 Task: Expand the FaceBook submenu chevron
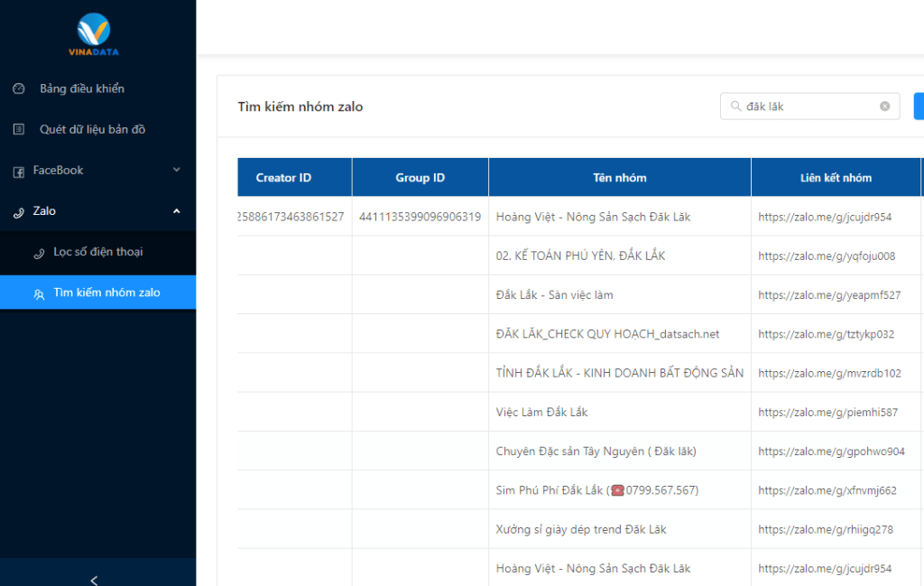(x=177, y=170)
